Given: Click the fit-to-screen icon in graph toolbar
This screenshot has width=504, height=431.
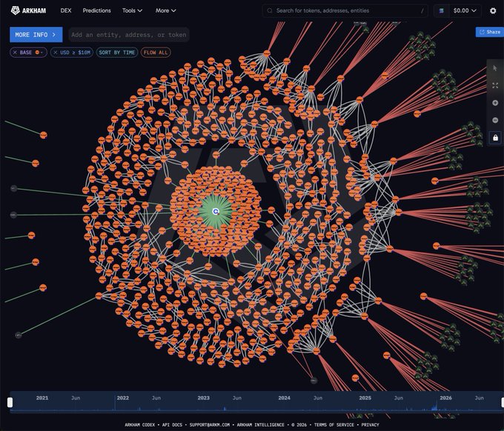Looking at the screenshot, I should click(495, 85).
